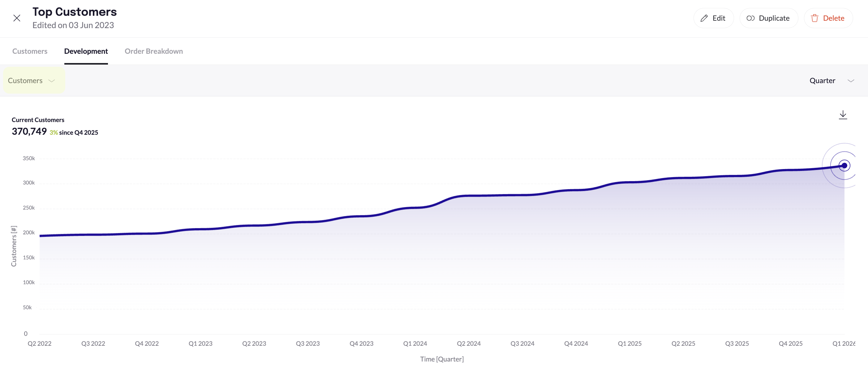Click the Duplicate button
The width and height of the screenshot is (868, 368).
pyautogui.click(x=769, y=18)
